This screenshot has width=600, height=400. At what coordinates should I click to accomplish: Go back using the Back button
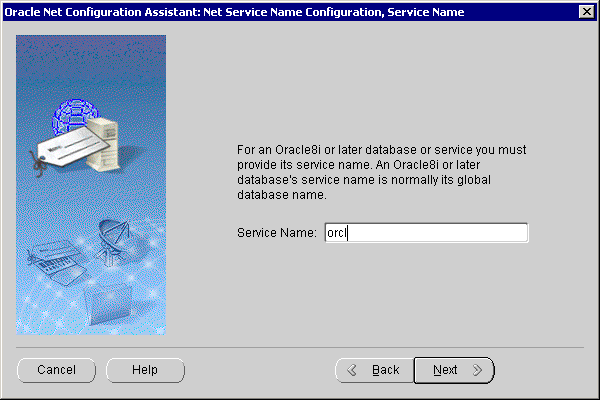374,370
